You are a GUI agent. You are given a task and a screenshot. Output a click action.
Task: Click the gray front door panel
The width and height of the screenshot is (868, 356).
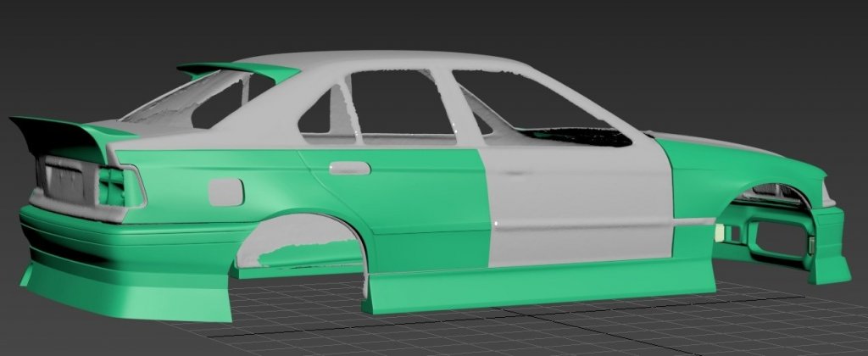(x=576, y=203)
